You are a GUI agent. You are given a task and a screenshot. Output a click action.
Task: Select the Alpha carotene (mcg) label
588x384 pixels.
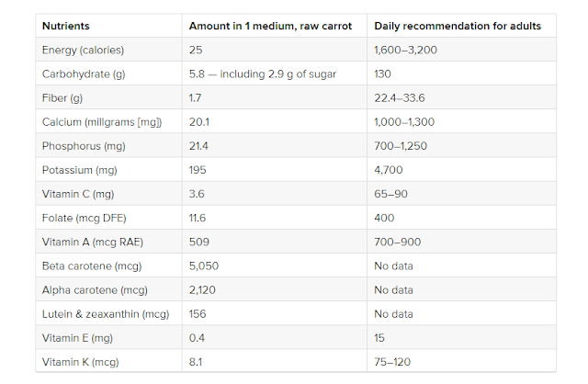click(95, 290)
